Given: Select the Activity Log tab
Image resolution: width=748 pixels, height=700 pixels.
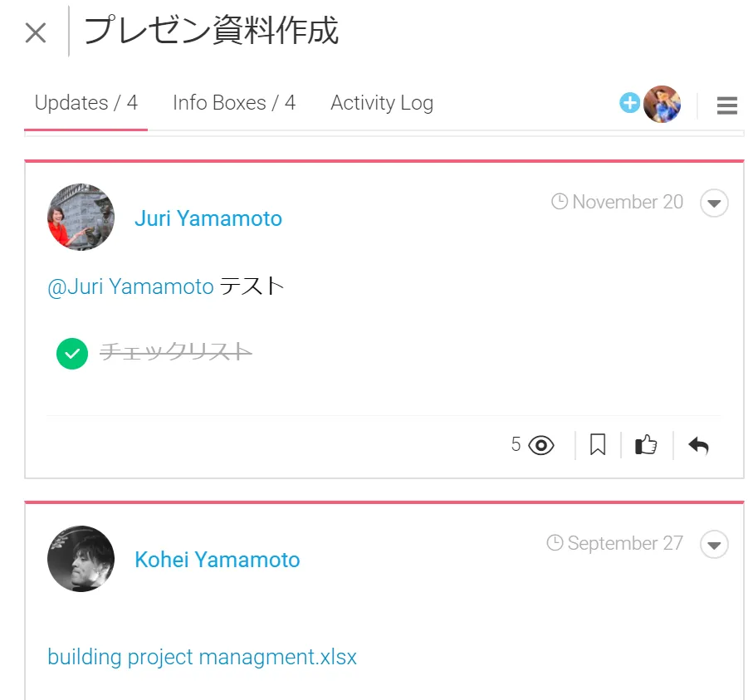Looking at the screenshot, I should [x=382, y=103].
